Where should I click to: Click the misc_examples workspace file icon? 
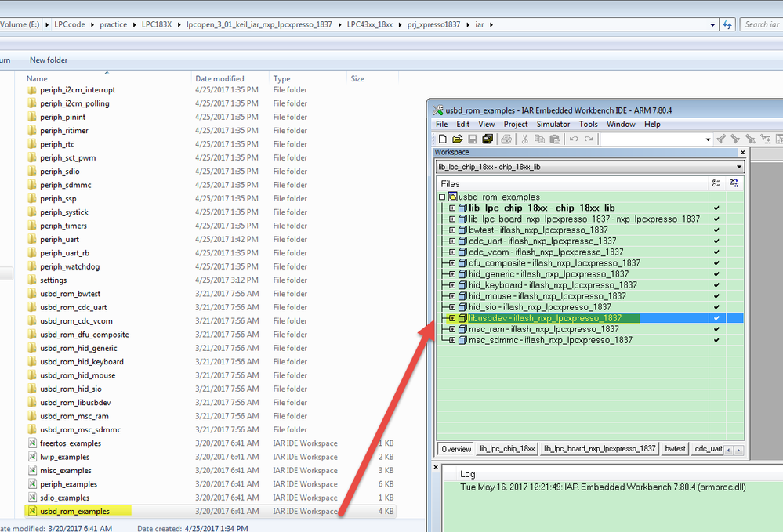32,470
